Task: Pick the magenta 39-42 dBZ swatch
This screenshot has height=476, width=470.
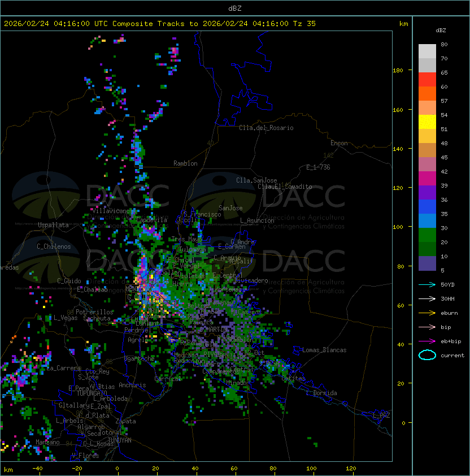Action: point(427,179)
